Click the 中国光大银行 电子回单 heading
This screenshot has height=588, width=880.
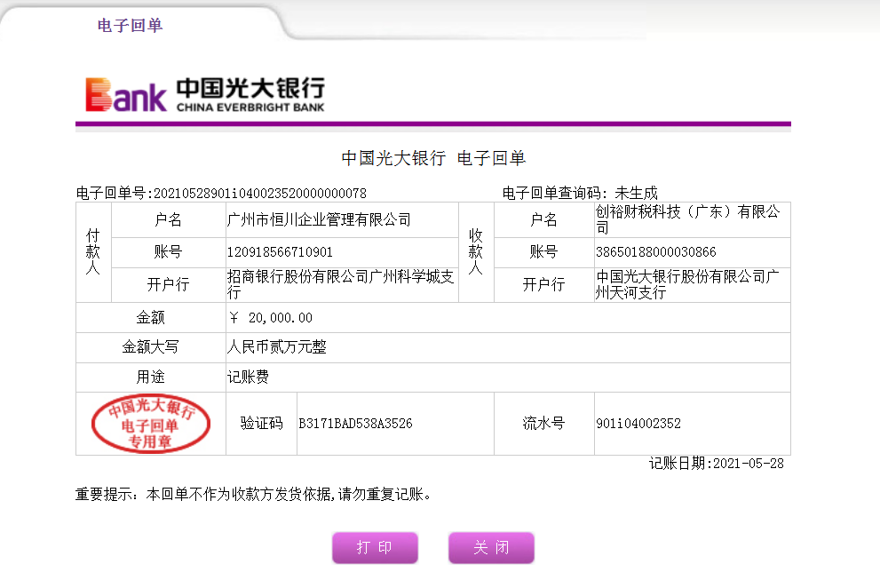coord(433,158)
